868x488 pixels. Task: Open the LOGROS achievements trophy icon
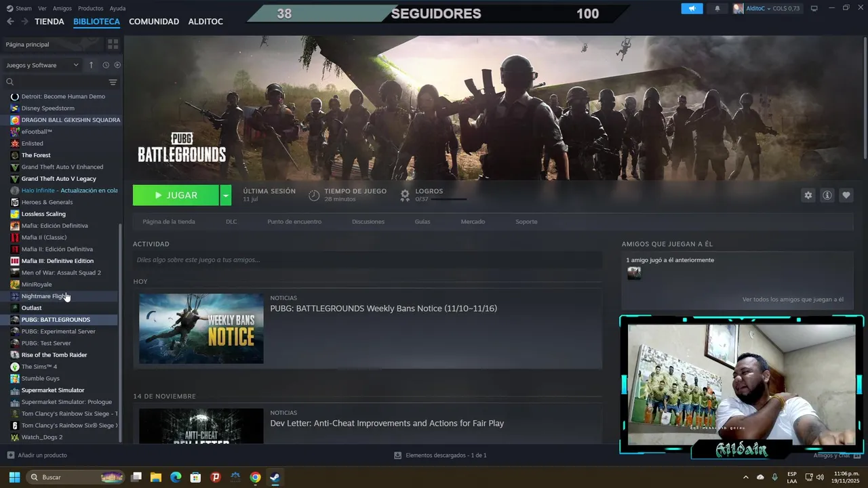(x=405, y=195)
